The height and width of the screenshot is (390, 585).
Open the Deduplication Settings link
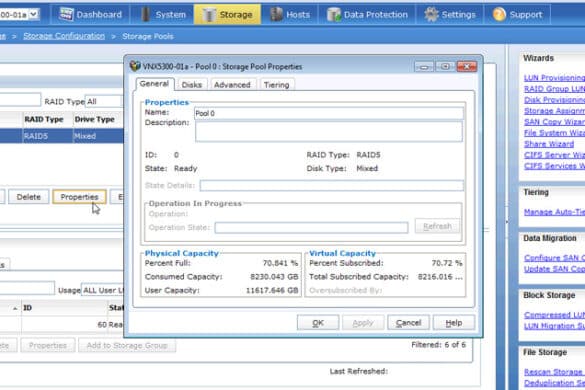(554, 383)
